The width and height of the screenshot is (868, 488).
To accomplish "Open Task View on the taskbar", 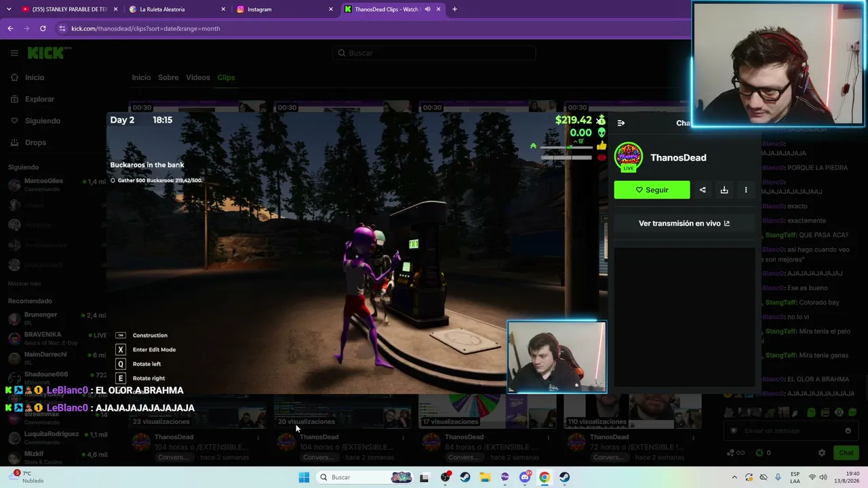I will point(424,477).
